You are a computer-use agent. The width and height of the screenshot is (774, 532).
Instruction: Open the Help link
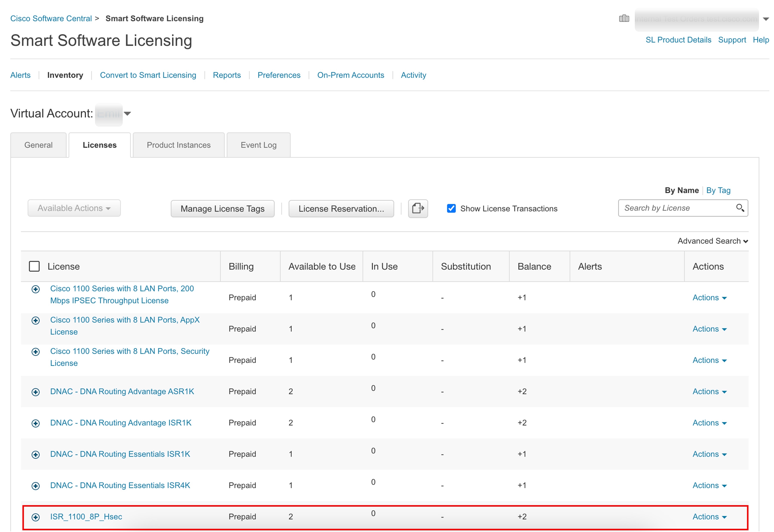[761, 40]
